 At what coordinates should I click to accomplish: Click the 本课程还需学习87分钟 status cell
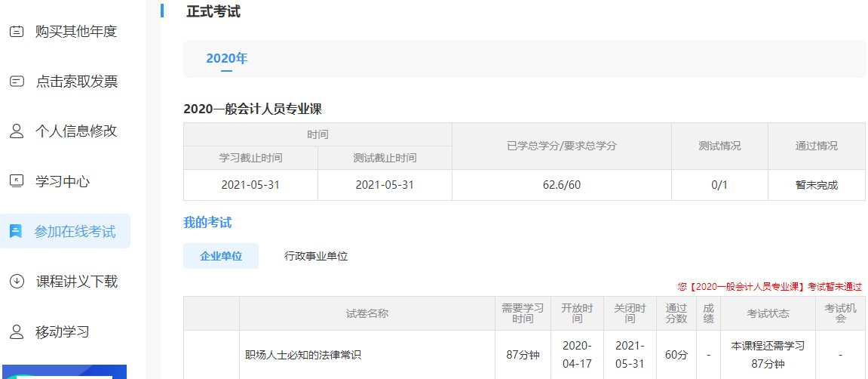[768, 354]
